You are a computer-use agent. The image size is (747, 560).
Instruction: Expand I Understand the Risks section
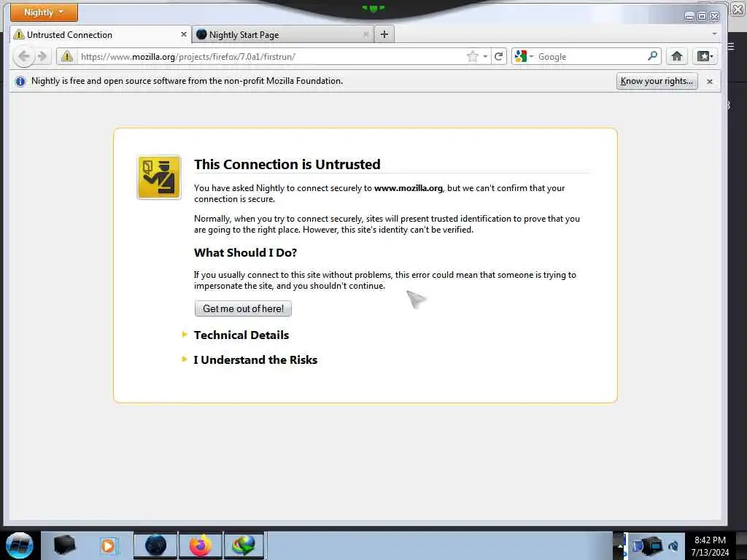tap(255, 359)
